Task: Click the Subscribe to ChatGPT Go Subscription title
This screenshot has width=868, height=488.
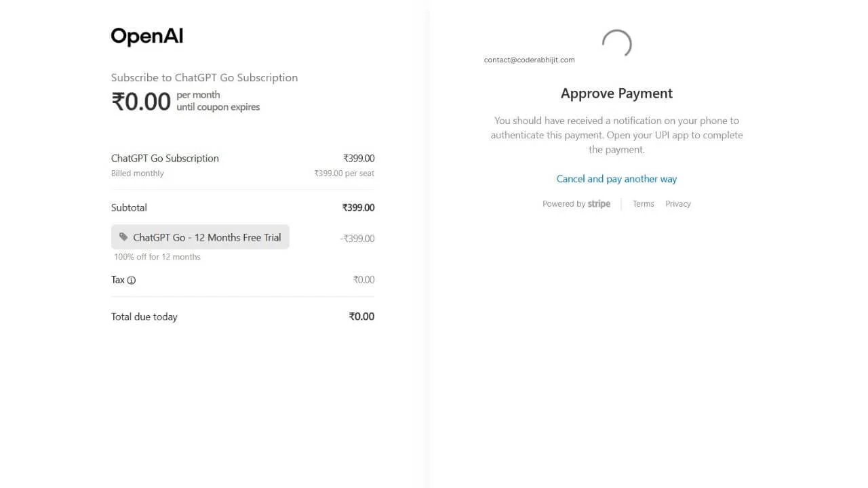Action: (x=204, y=77)
